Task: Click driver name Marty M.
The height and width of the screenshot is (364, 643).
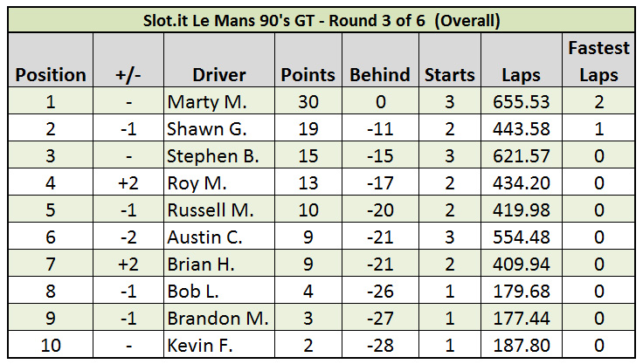Action: (x=206, y=102)
